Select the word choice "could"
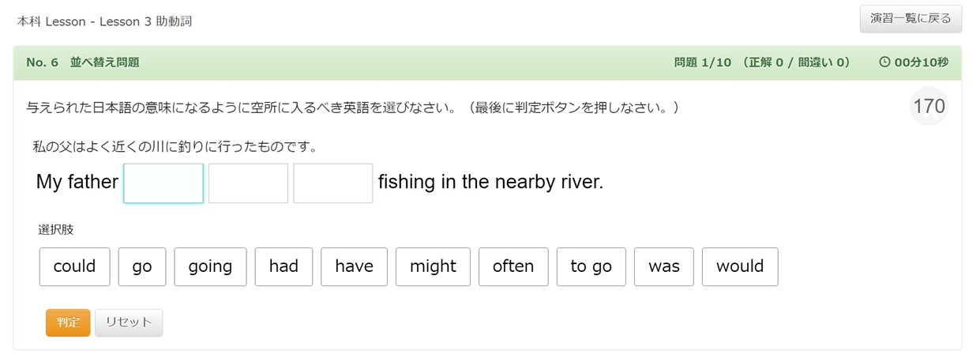The image size is (980, 355). coord(74,266)
